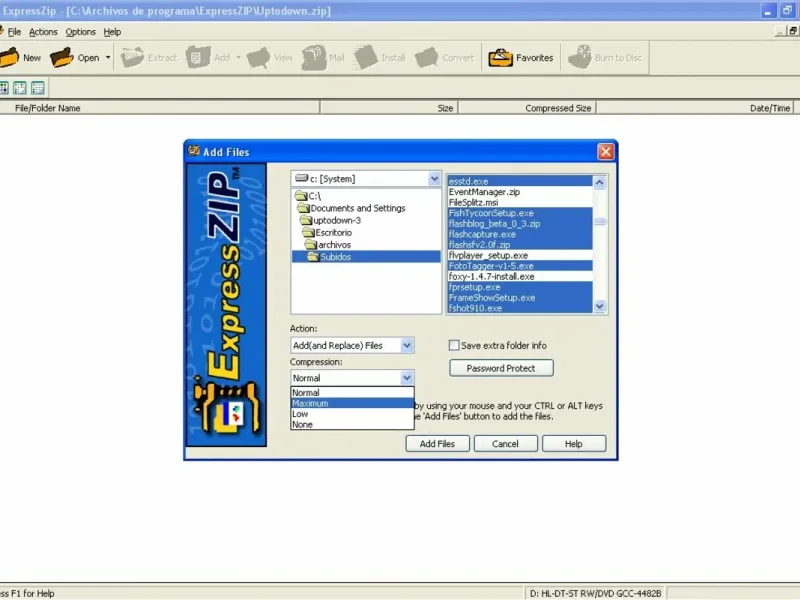Select FrameShowSetup.exe file
The width and height of the screenshot is (800, 600).
coord(520,297)
